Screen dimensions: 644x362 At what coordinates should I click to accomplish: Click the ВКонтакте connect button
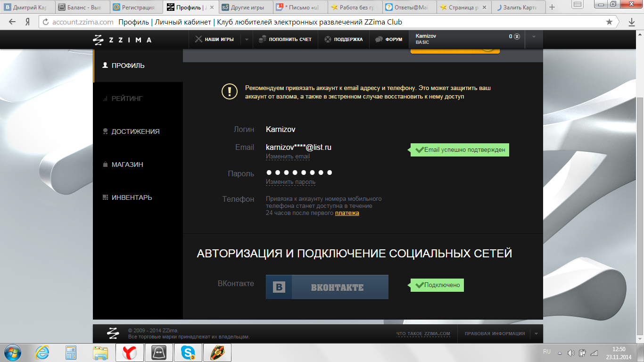click(x=327, y=287)
